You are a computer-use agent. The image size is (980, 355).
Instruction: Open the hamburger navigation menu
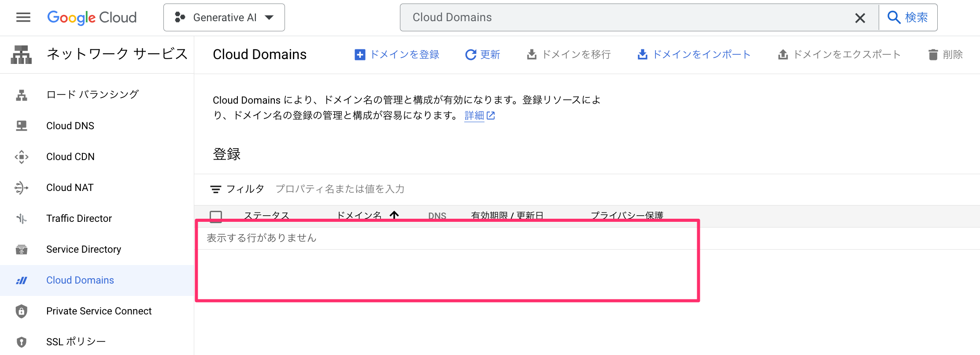pos(23,17)
